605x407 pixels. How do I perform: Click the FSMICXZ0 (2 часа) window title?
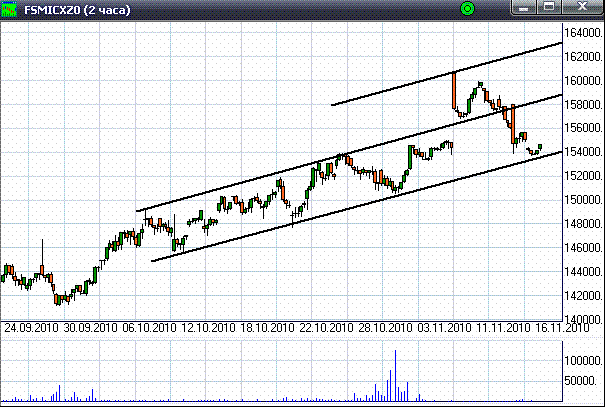[77, 10]
